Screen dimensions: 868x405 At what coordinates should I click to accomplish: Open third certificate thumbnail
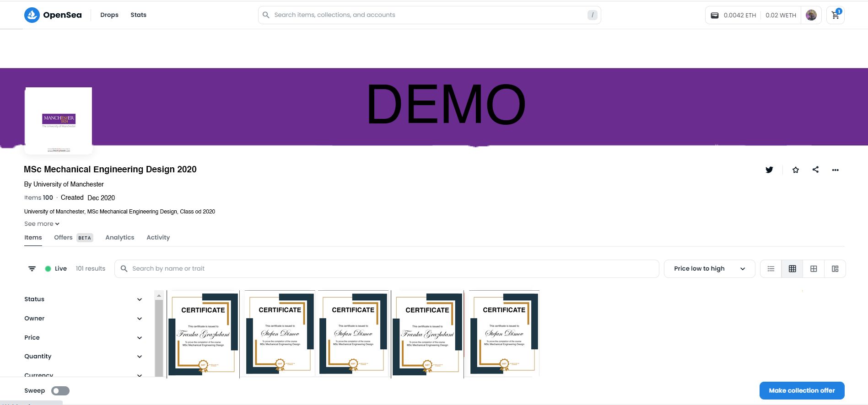(353, 334)
